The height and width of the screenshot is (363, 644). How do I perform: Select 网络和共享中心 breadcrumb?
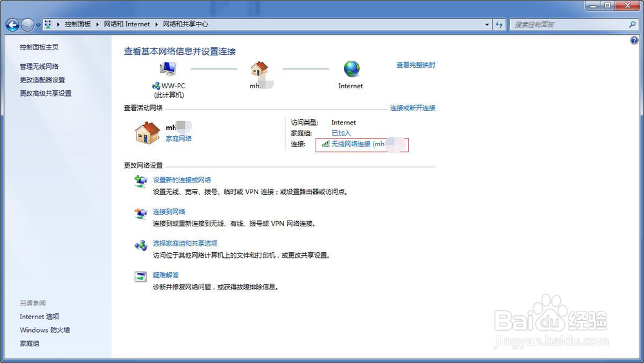tap(185, 25)
